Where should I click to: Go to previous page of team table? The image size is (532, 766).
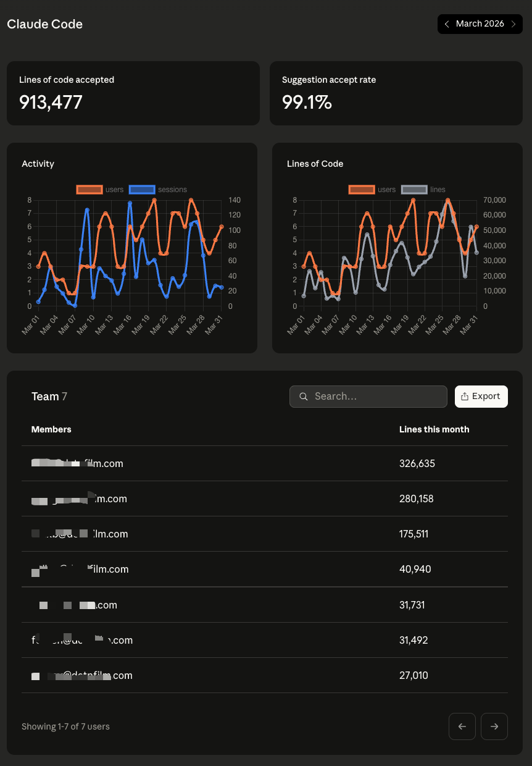click(462, 726)
